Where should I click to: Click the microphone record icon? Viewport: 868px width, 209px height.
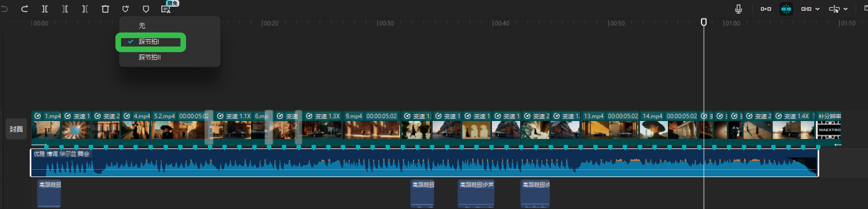pos(739,9)
